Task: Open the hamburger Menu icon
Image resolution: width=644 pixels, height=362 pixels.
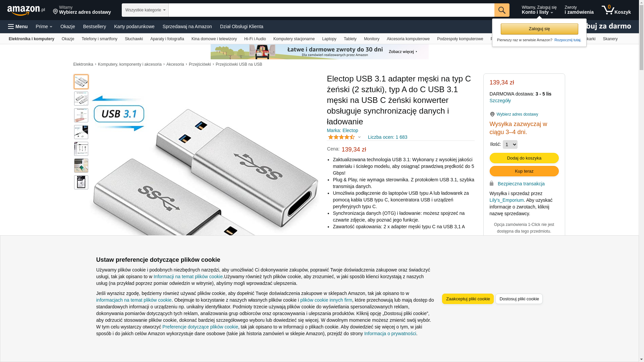Action: (x=18, y=26)
